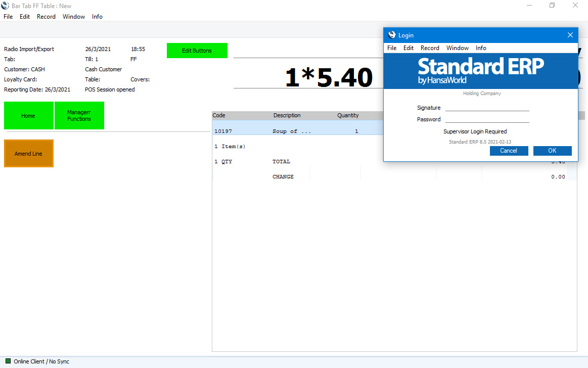
Task: Click the Quantity column header
Action: pyautogui.click(x=348, y=115)
